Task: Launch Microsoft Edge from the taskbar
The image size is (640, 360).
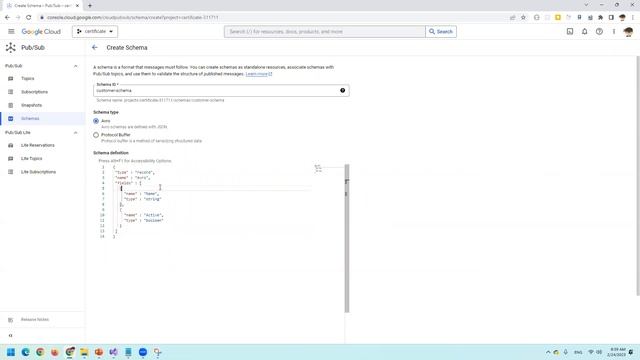Action: 25,352
